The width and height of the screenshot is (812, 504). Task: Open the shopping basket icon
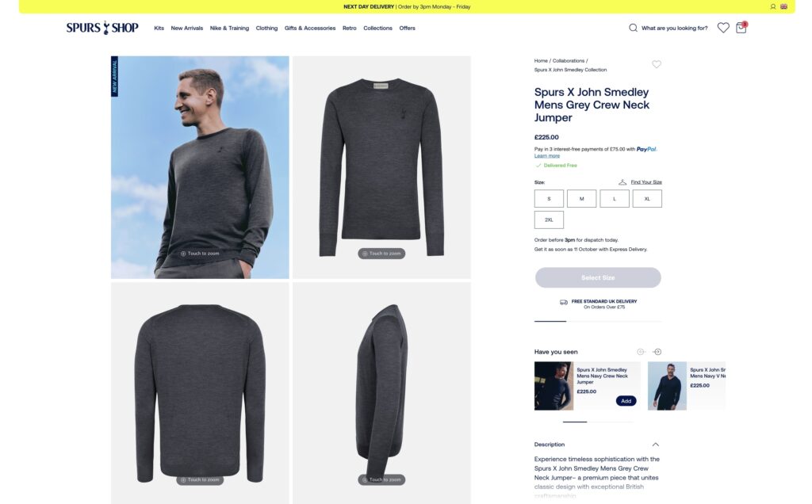741,28
